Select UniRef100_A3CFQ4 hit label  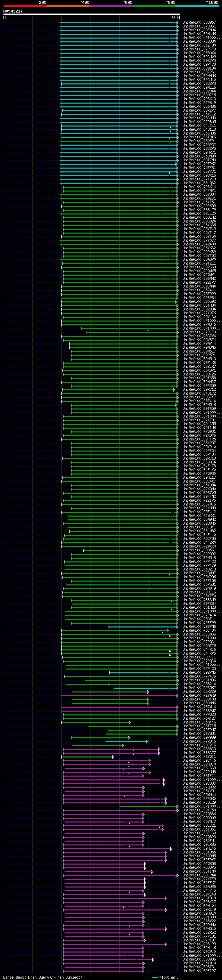click(x=199, y=630)
